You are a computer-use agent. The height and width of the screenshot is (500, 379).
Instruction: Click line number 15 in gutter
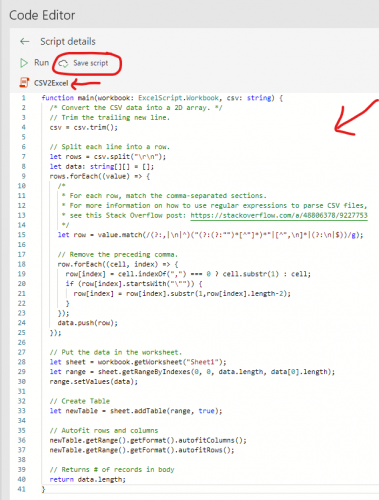[22, 235]
